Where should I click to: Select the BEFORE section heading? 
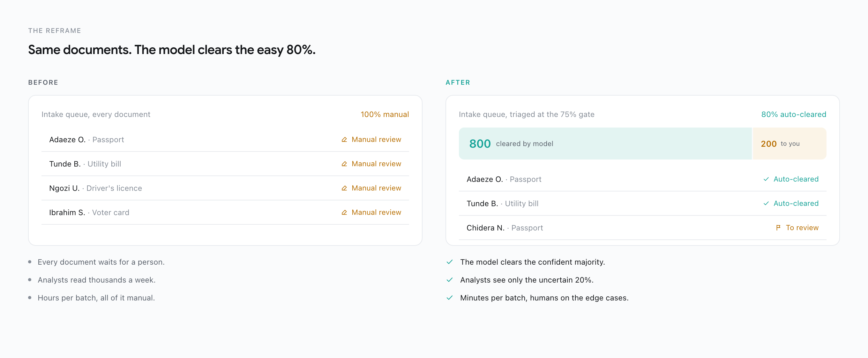tap(43, 83)
